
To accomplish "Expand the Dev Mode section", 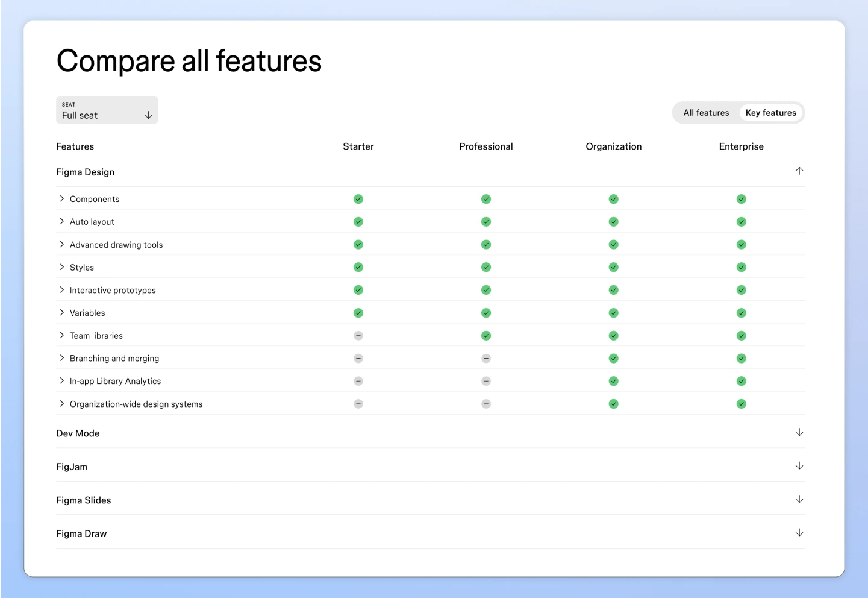I will 799,433.
